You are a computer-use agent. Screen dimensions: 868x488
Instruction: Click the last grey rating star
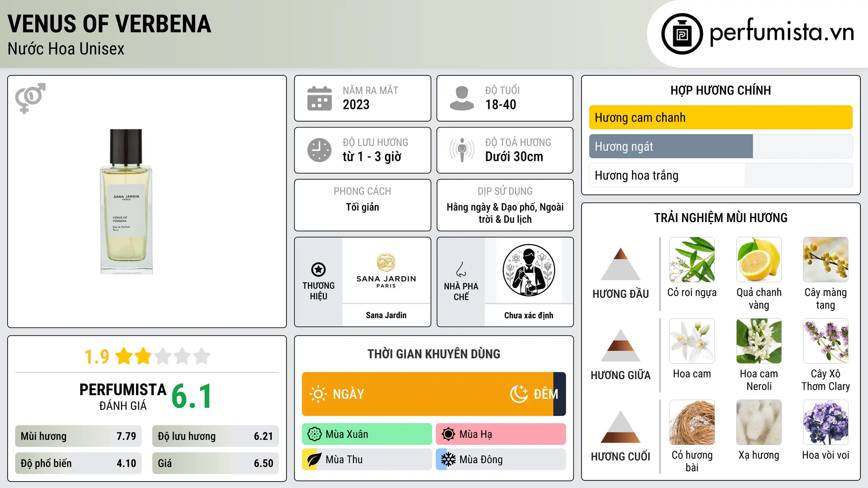tap(202, 356)
